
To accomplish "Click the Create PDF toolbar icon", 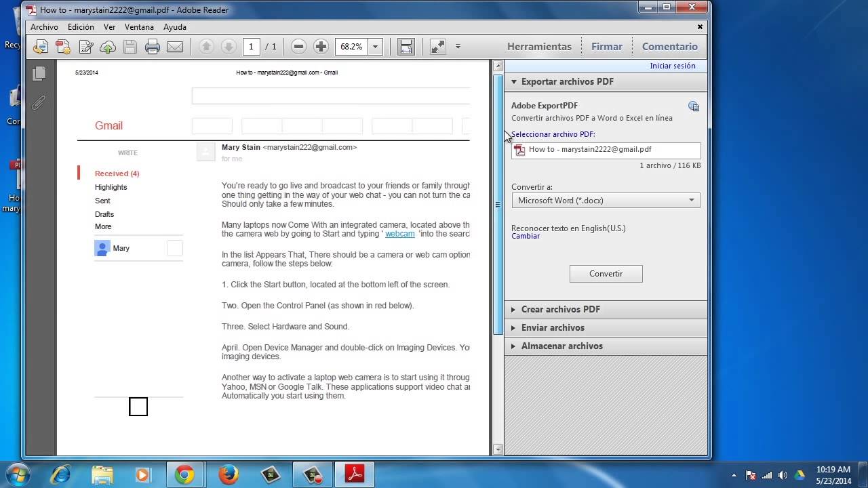I will point(63,47).
